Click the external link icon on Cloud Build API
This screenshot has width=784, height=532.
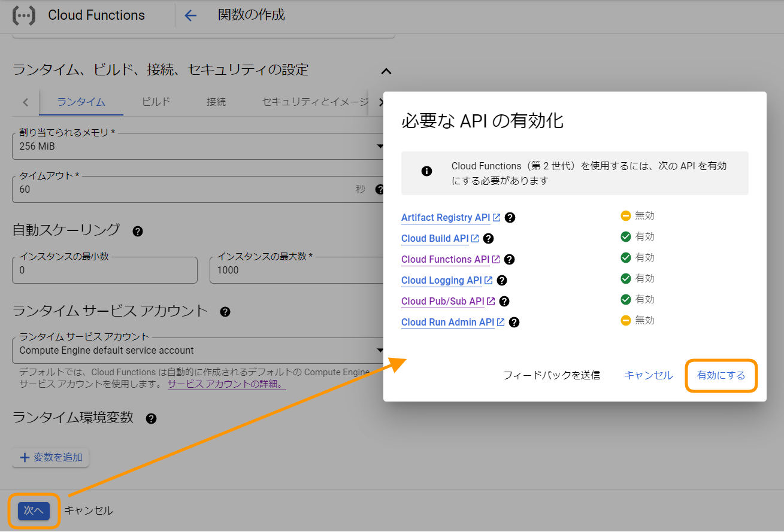(475, 238)
